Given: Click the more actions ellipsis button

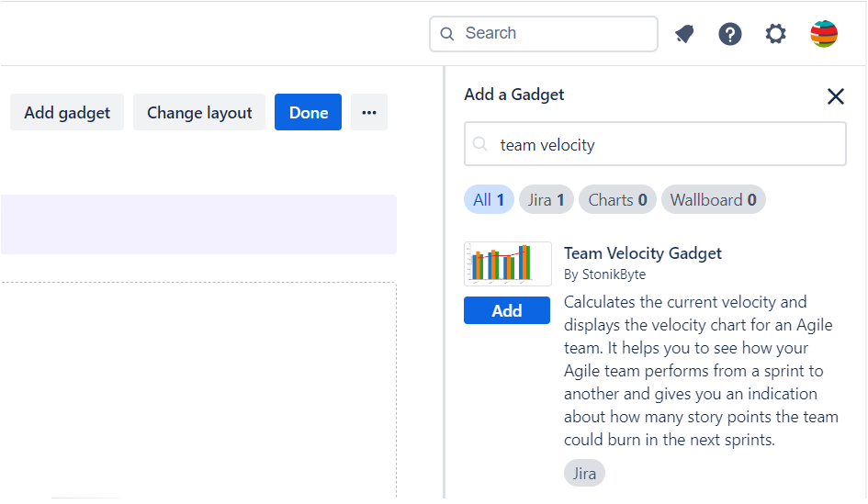Looking at the screenshot, I should 369,112.
